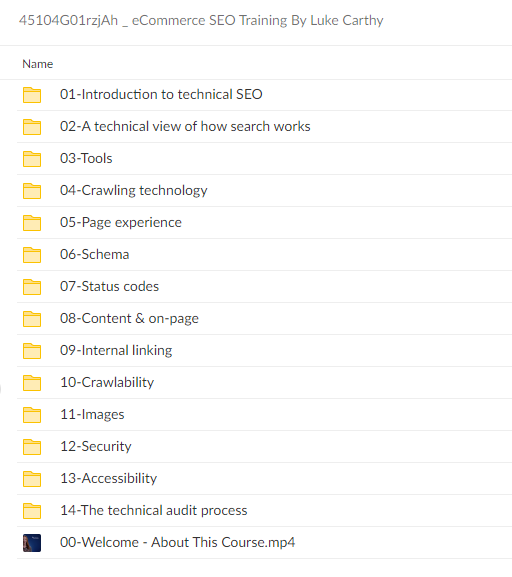Select the folder icon for 07-Status codes
The width and height of the screenshot is (512, 577).
[32, 287]
